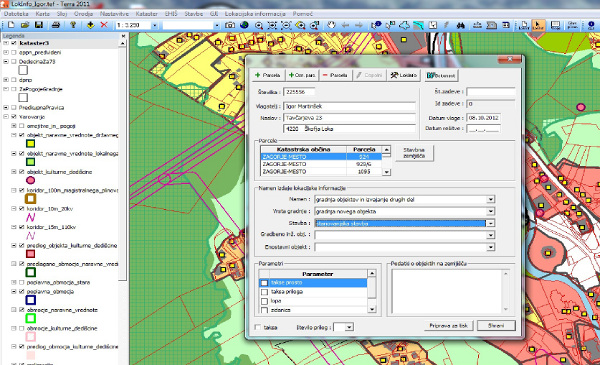Image resolution: width=600 pixels, height=365 pixels.
Task: Click the binoculars find icon
Action: pos(461,25)
